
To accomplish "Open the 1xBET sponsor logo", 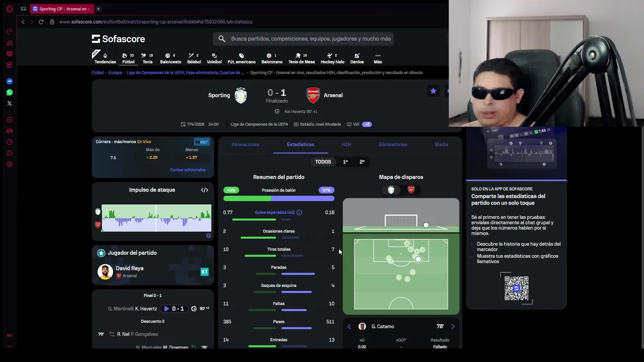I will tap(202, 142).
